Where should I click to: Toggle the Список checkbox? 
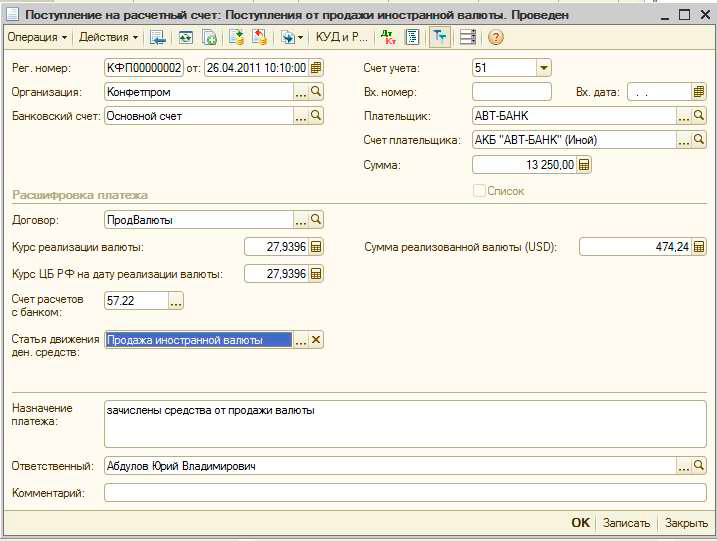pyautogui.click(x=479, y=190)
